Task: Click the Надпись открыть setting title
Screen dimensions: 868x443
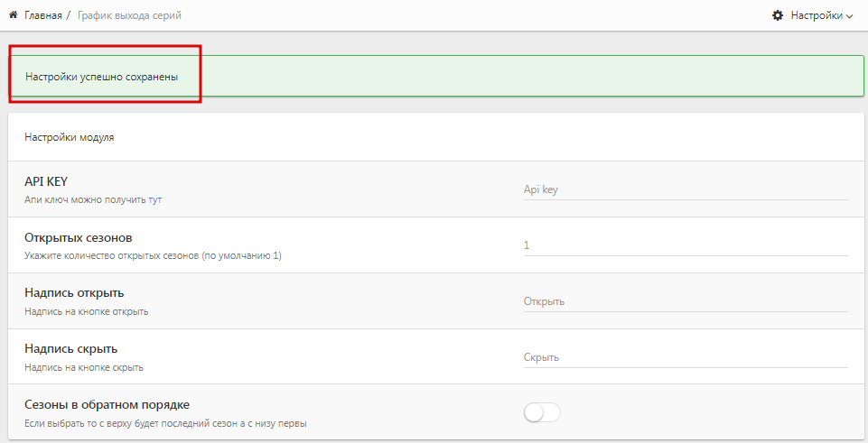Action: [x=74, y=293]
